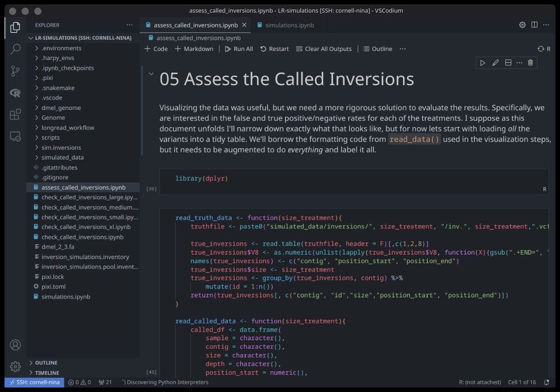Open the Search view in the activity bar
The width and height of the screenshot is (560, 392).
[15, 49]
